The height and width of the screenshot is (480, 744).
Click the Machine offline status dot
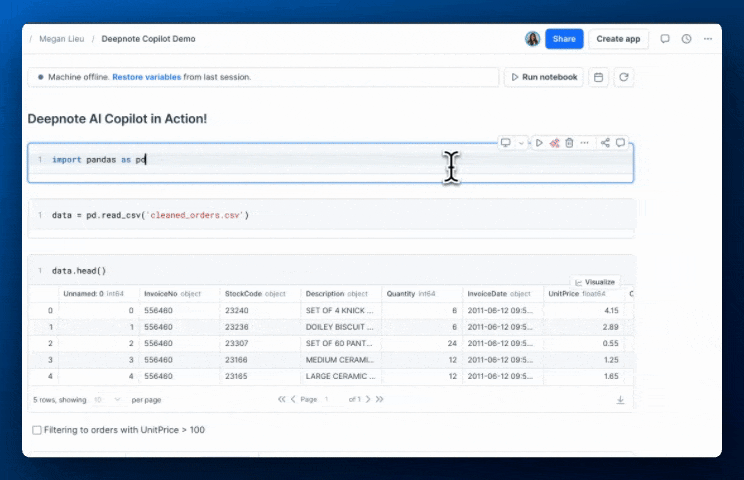pos(40,77)
